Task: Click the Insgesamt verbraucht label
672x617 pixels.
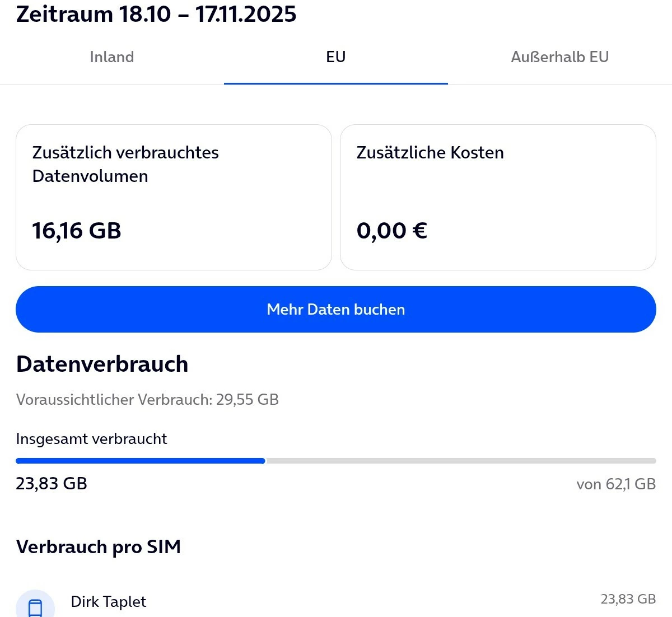Action: coord(91,439)
